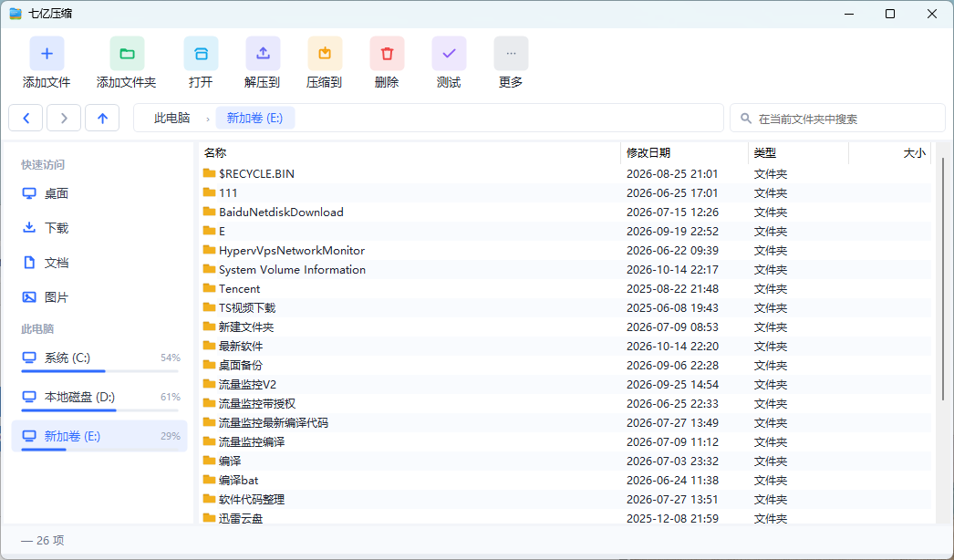Click the 压缩到 compress icon

[x=325, y=54]
